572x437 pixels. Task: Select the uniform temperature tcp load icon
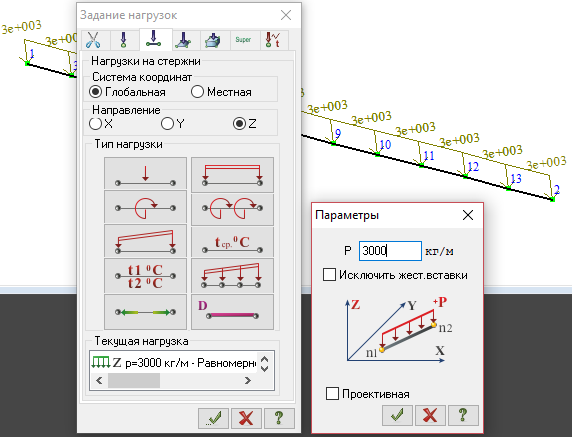[232, 242]
